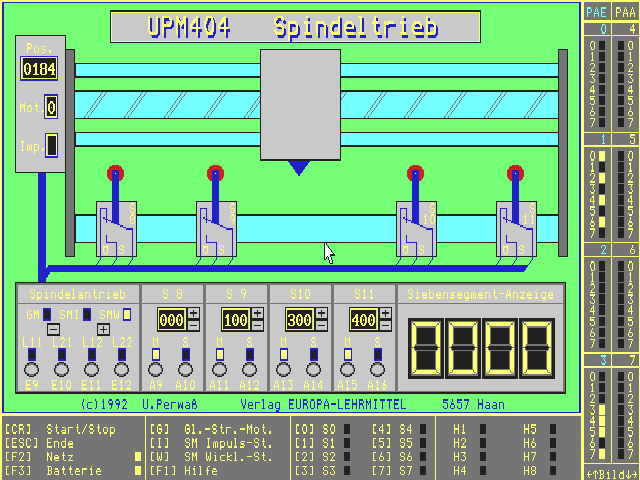Click the E9 terminal under L11

(x=33, y=369)
